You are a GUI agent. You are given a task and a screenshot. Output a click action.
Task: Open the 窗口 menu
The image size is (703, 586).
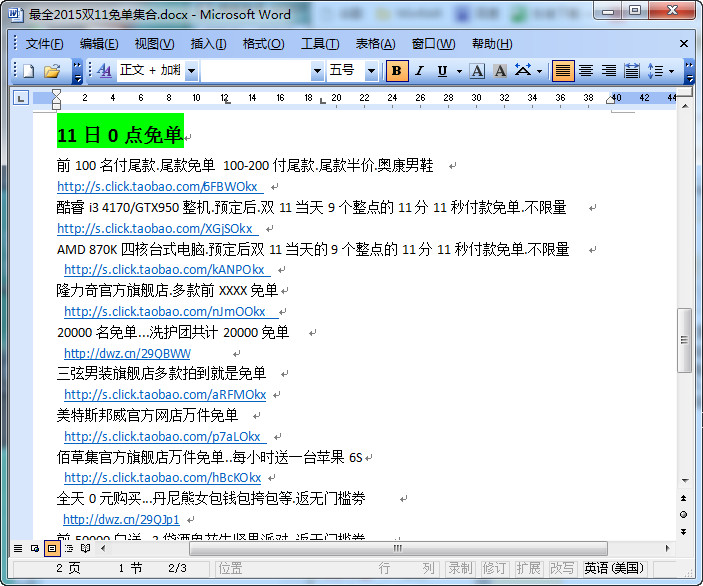(434, 44)
